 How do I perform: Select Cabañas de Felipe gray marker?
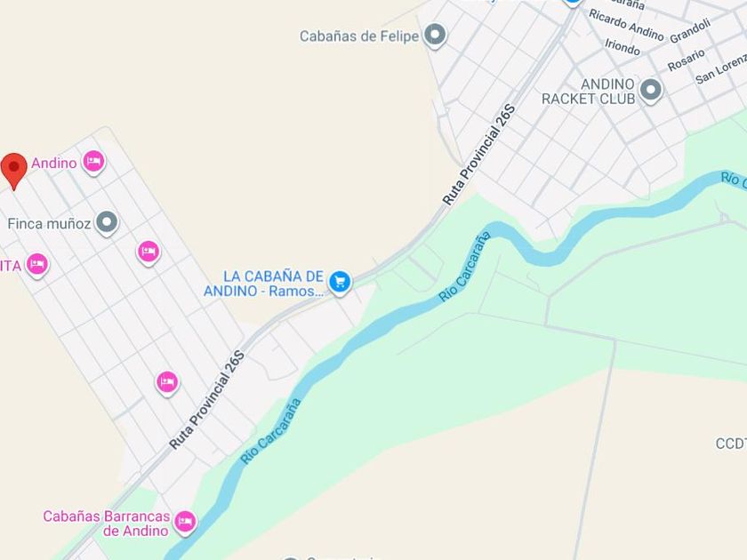click(435, 36)
